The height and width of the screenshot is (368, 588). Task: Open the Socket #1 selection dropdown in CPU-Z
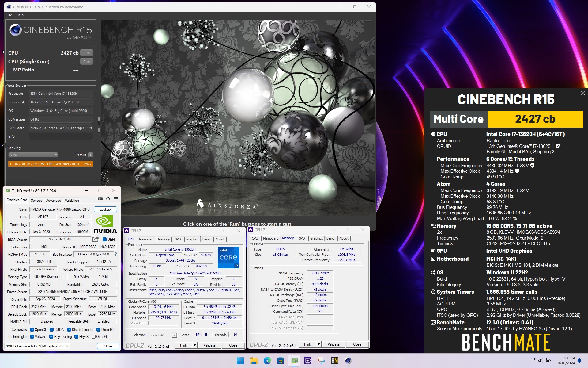[x=163, y=335]
